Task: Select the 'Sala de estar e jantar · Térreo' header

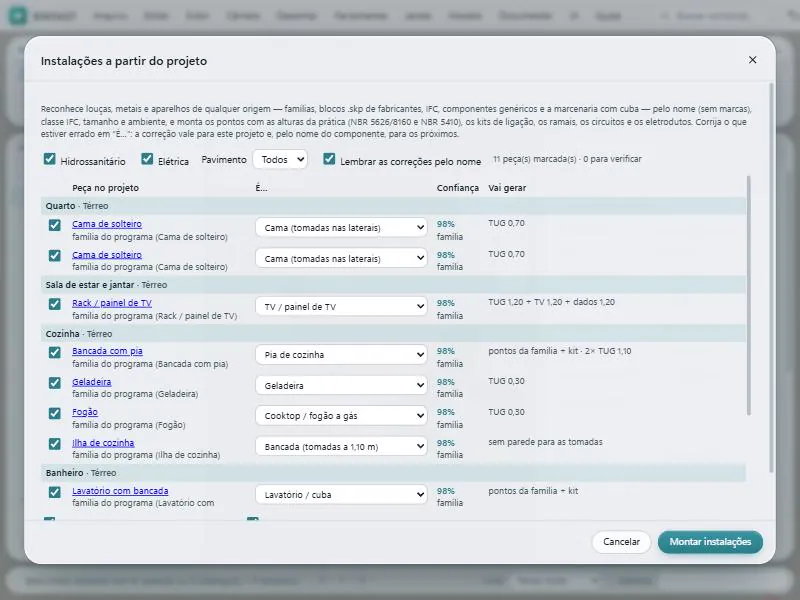Action: [393, 285]
